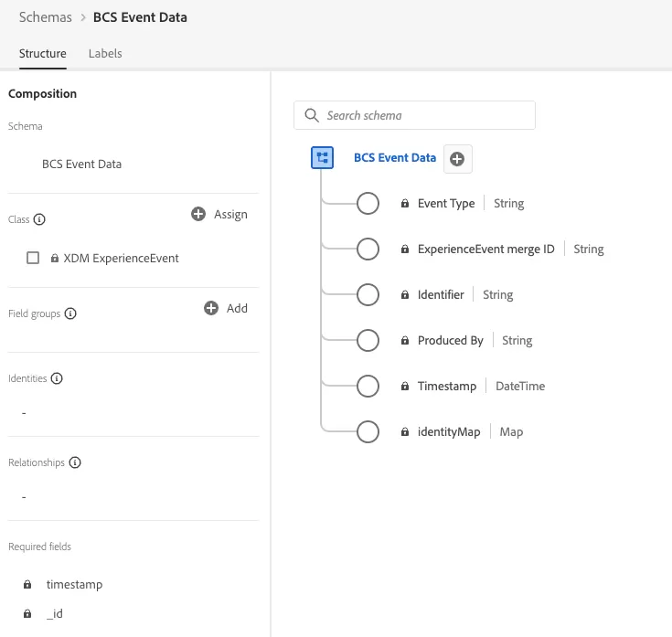Check the XDM ExperienceEvent class checkbox
The height and width of the screenshot is (637, 672).
33,258
